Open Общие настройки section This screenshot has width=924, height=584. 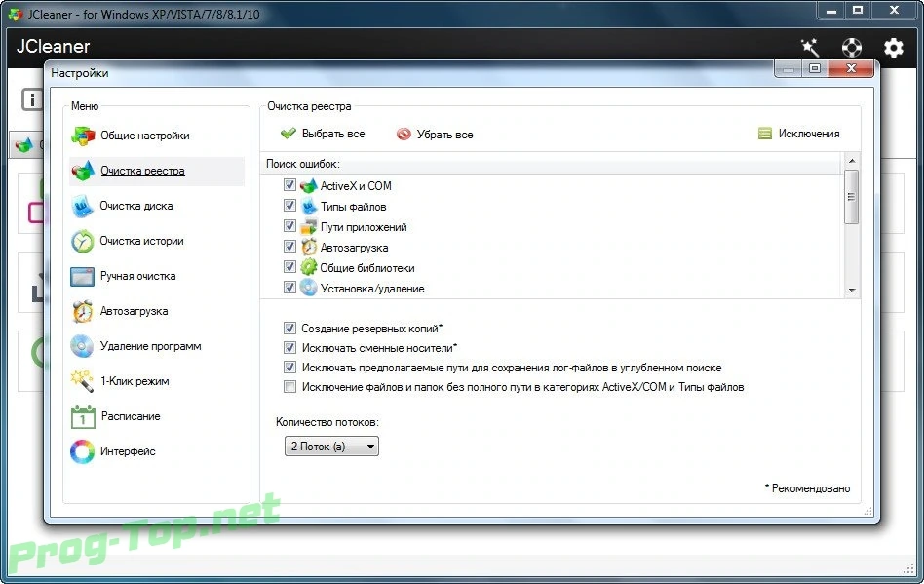point(145,136)
